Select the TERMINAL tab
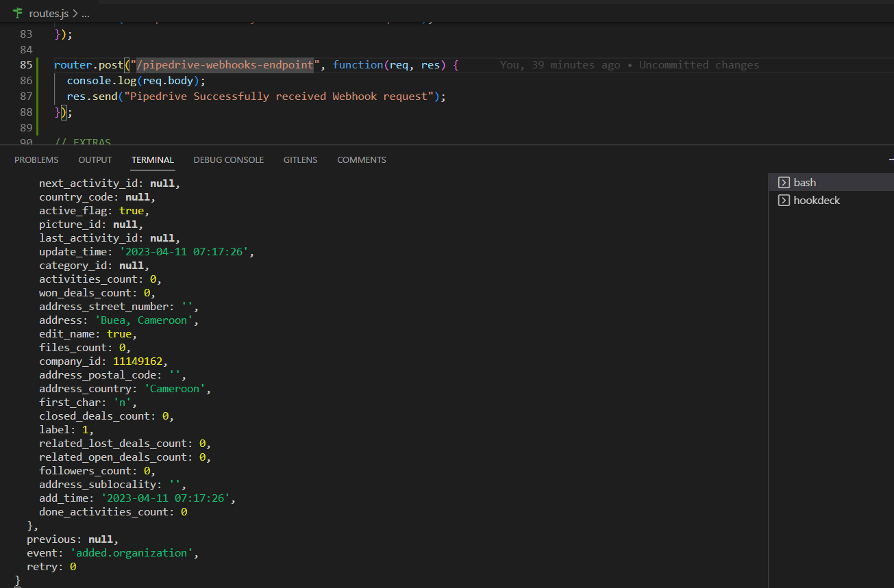Viewport: 894px width, 588px height. point(152,159)
